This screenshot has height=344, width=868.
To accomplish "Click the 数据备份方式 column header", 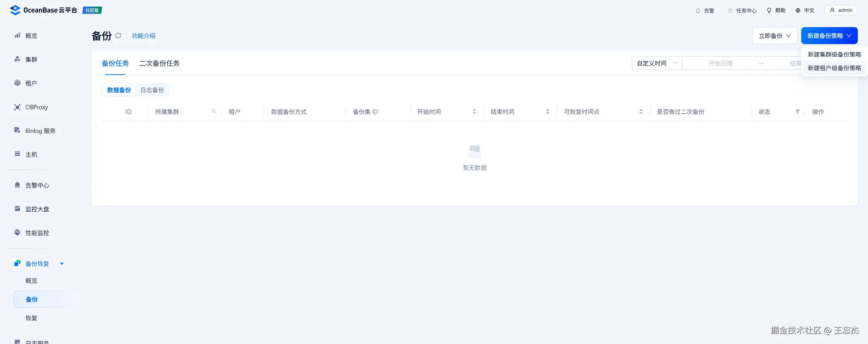I will (x=289, y=112).
